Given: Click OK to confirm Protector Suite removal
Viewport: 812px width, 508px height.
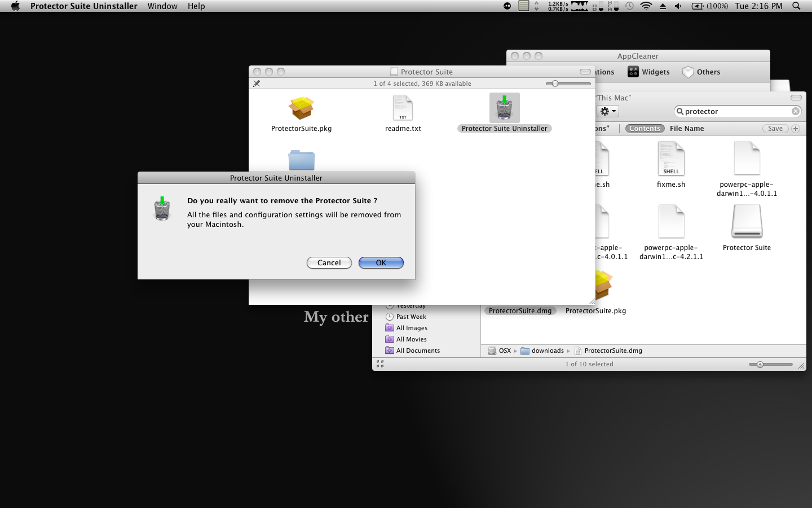Looking at the screenshot, I should [381, 263].
